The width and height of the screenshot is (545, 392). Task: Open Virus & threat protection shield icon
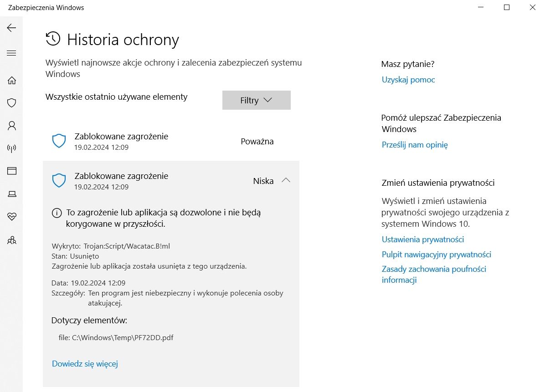tap(12, 103)
